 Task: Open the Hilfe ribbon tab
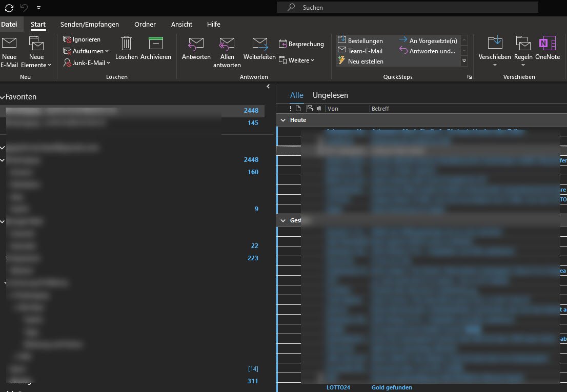click(213, 24)
